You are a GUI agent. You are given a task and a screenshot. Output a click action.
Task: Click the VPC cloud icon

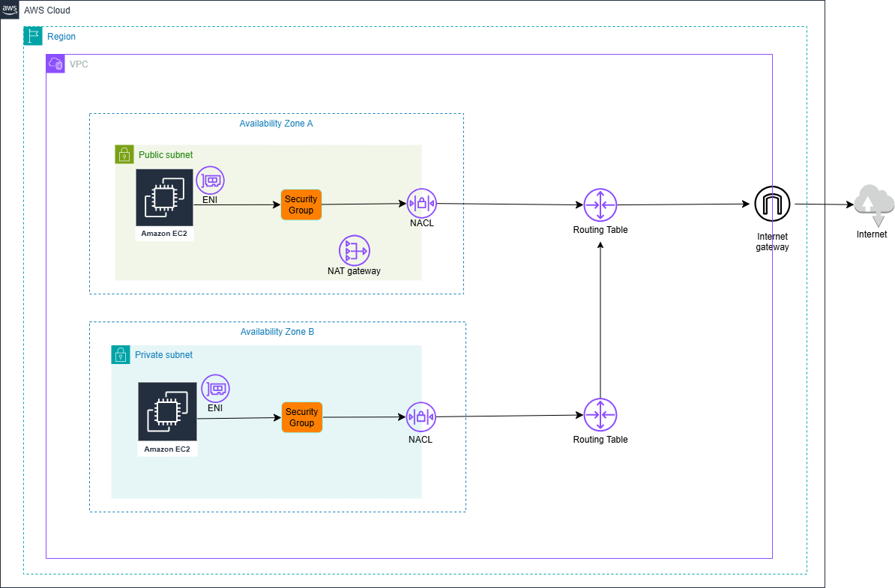[x=55, y=64]
